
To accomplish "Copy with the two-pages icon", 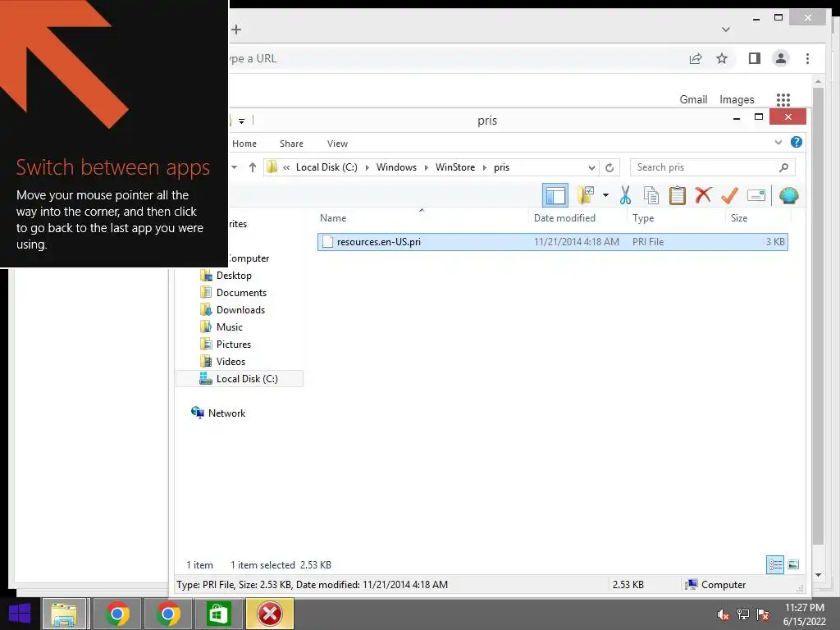I will click(651, 195).
